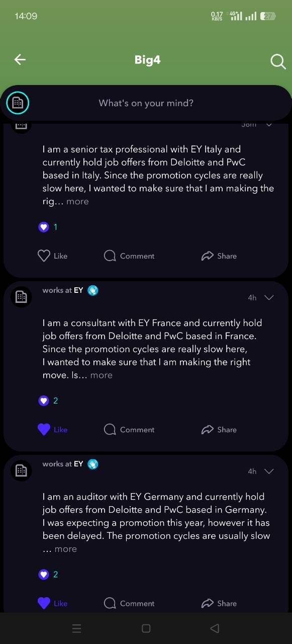The width and height of the screenshot is (292, 644).
Task: View the 2 reactions on the EY France post
Action: tap(49, 400)
